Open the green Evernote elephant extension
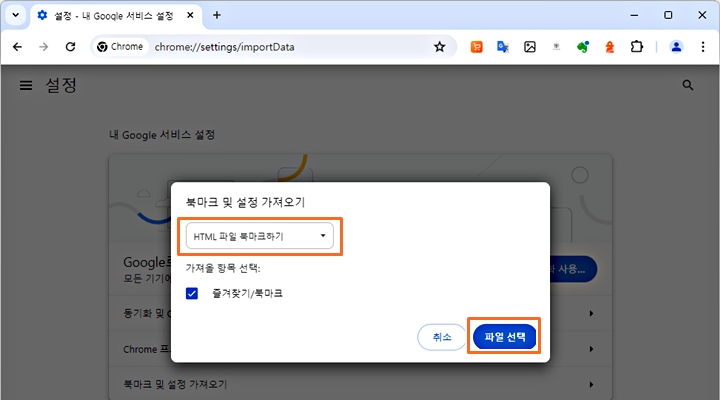This screenshot has width=720, height=400. click(x=583, y=47)
